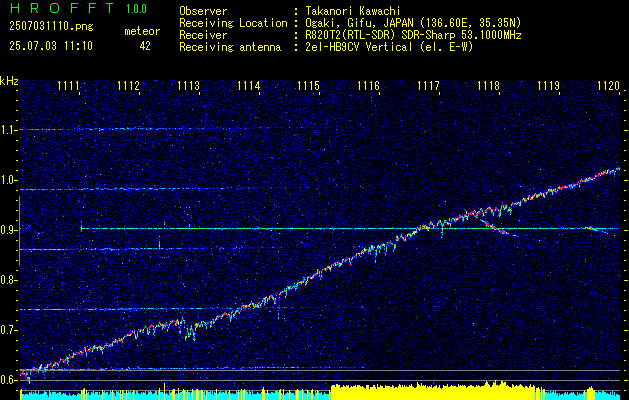Screen dimensions: 629x400
Task: Click the 2el-HB9CV Vertical antenna text
Action: tap(389, 47)
